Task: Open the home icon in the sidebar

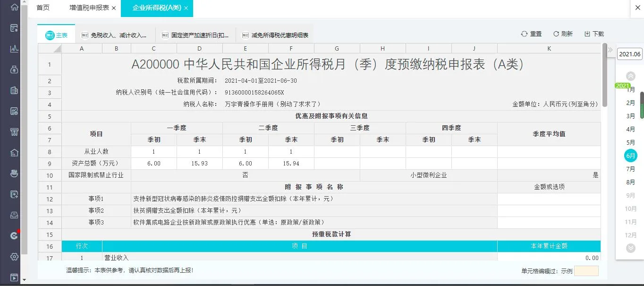Action: 14,7
